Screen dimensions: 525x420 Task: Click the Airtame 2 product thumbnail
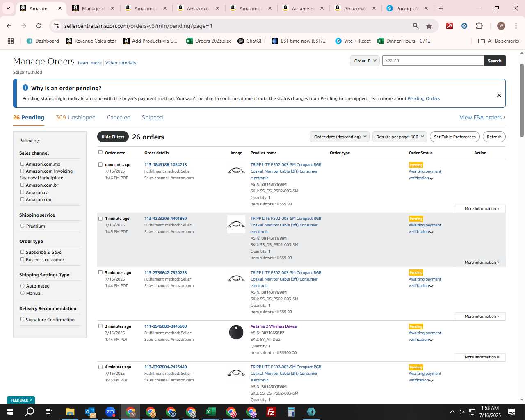(x=236, y=332)
